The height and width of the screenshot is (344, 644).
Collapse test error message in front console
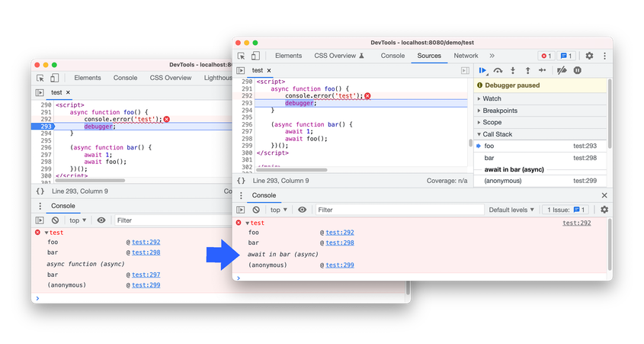[248, 223]
